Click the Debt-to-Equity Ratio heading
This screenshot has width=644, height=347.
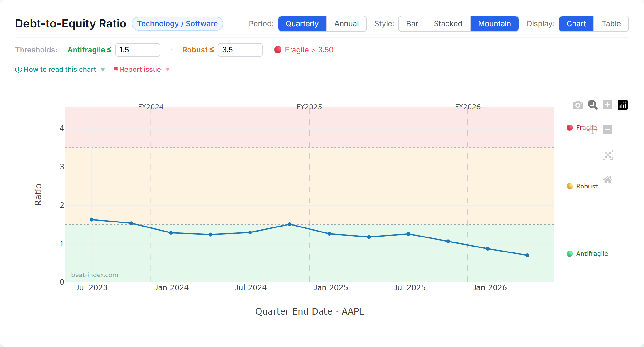71,24
